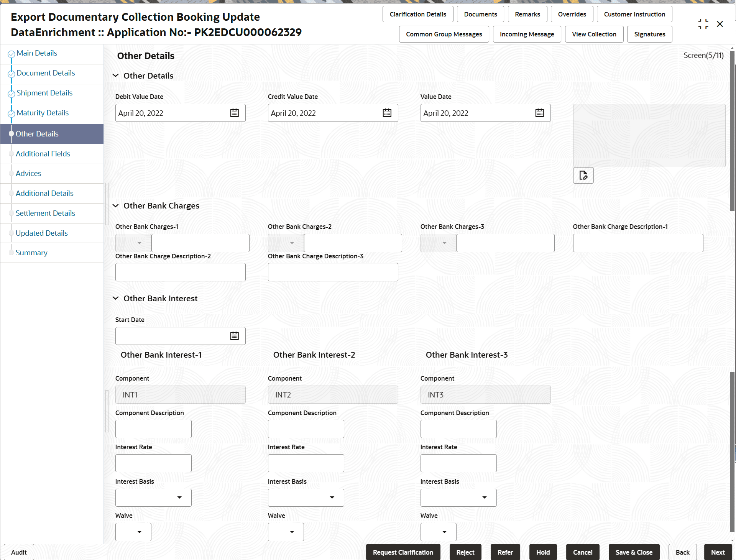Click the Main Details checkmark step icon
This screenshot has width=736, height=560.
pos(11,54)
